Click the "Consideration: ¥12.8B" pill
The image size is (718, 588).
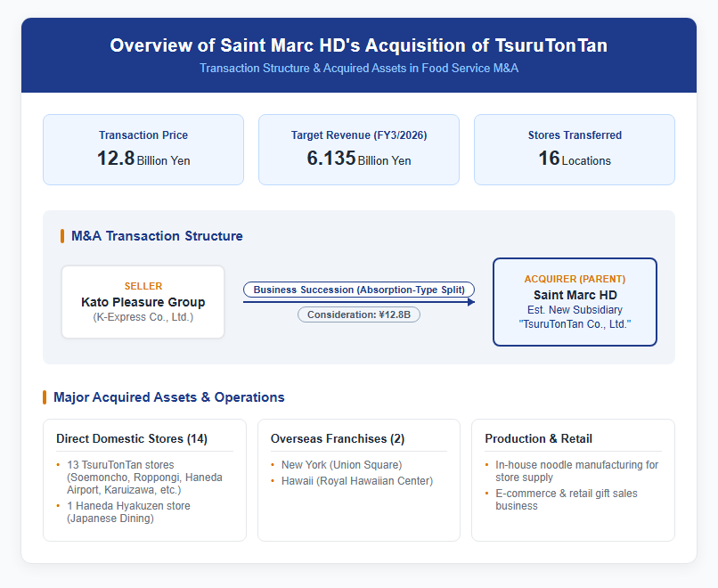pyautogui.click(x=359, y=314)
